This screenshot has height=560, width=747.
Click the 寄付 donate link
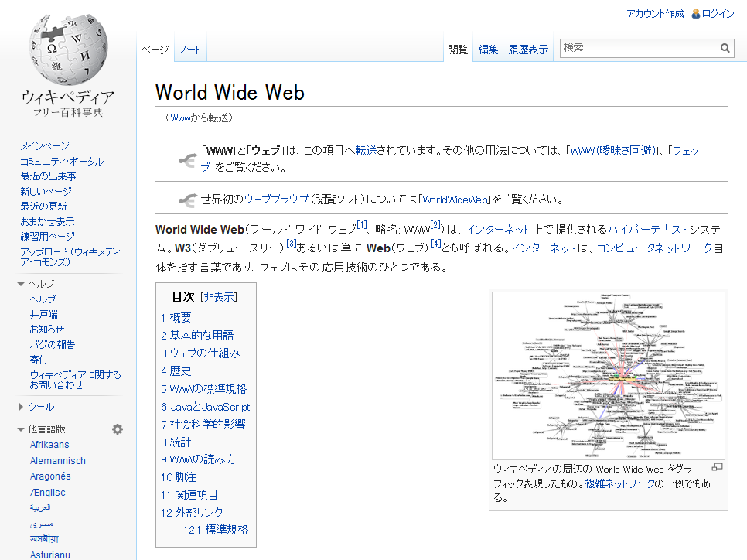pyautogui.click(x=39, y=360)
